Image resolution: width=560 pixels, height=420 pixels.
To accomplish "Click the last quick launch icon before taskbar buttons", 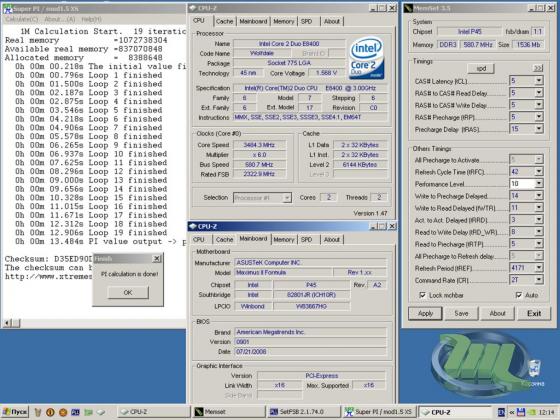I will point(101,412).
